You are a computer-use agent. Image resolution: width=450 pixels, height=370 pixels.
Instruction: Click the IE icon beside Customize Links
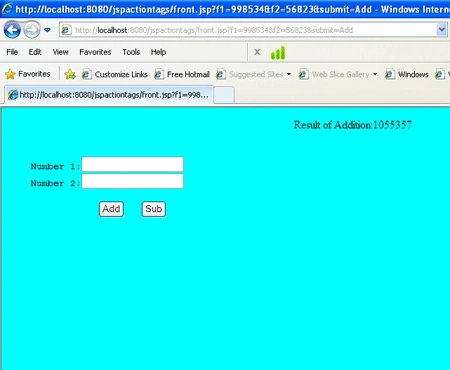86,74
